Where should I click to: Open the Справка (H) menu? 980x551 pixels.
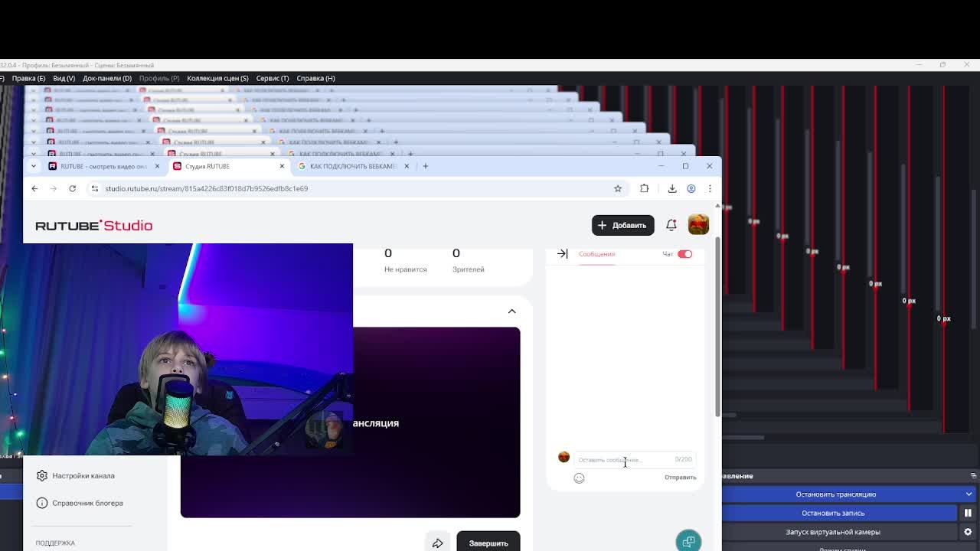(315, 78)
